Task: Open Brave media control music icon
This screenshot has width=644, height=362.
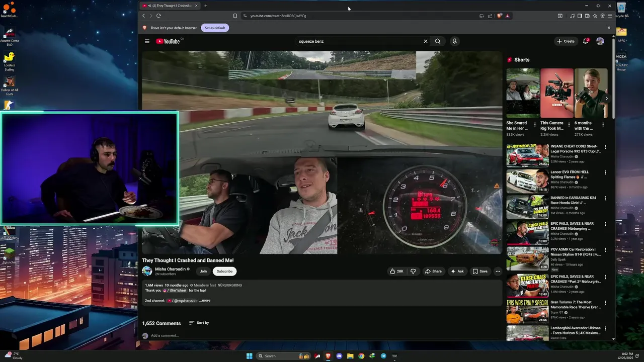Action: (572, 16)
